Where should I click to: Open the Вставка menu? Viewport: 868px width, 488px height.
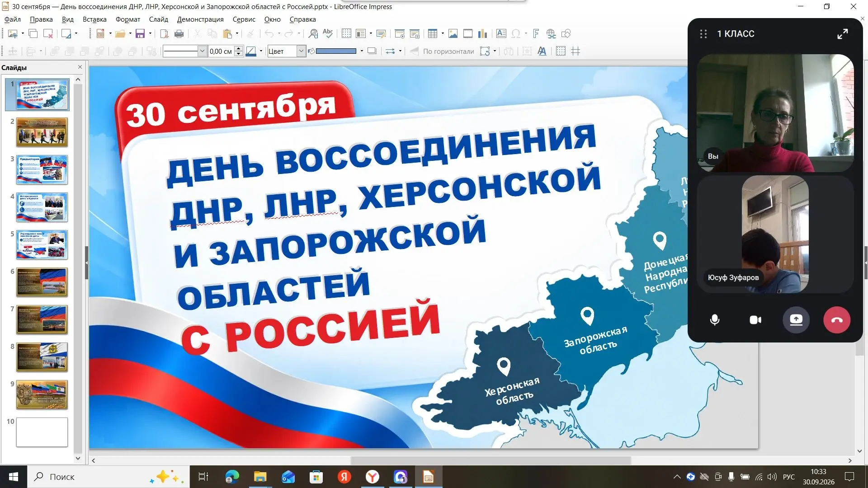tap(94, 19)
